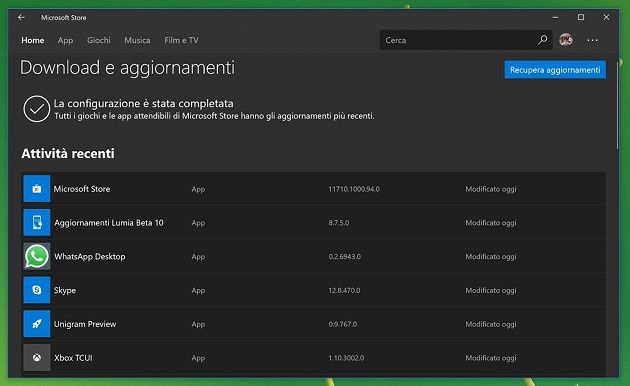Click App type label in Unigram Preview row
Screen dimensions: 630x386
198,324
